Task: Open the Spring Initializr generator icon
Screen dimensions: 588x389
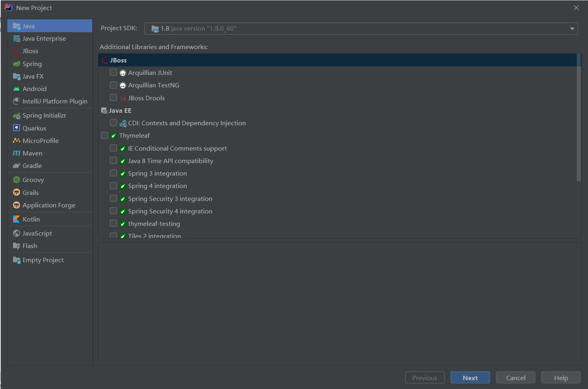Action: pos(17,116)
